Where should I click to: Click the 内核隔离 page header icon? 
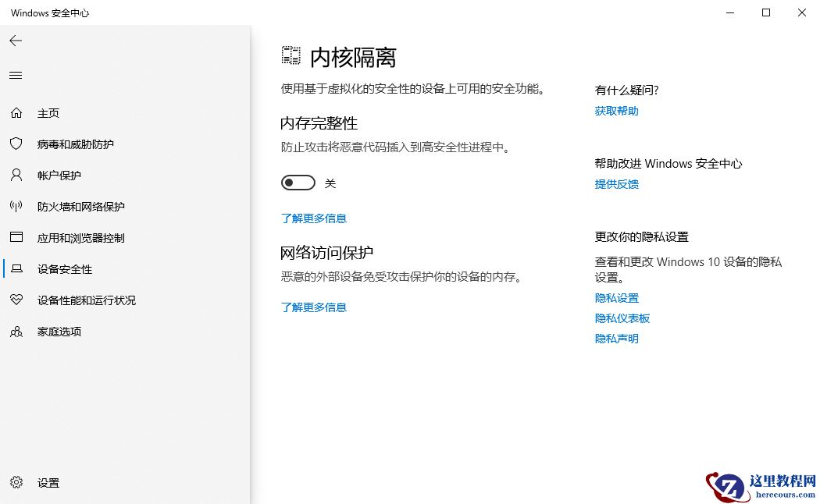pos(290,55)
